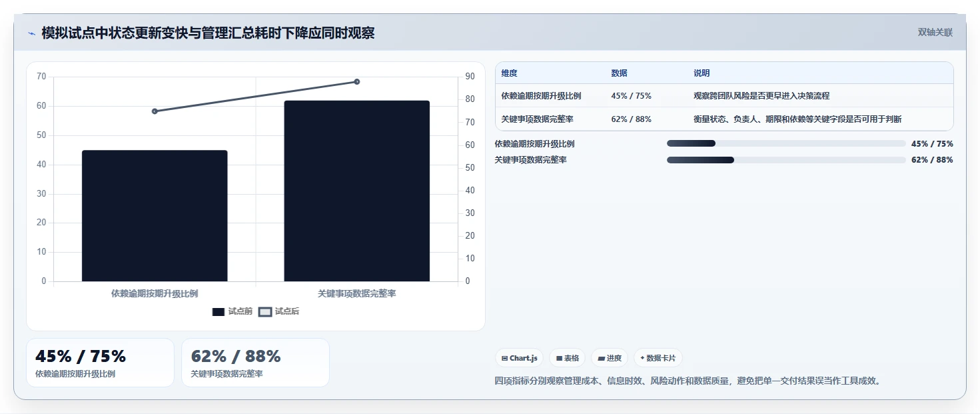980x414 pixels.
Task: Click the right axis value 90
Action: pyautogui.click(x=470, y=77)
